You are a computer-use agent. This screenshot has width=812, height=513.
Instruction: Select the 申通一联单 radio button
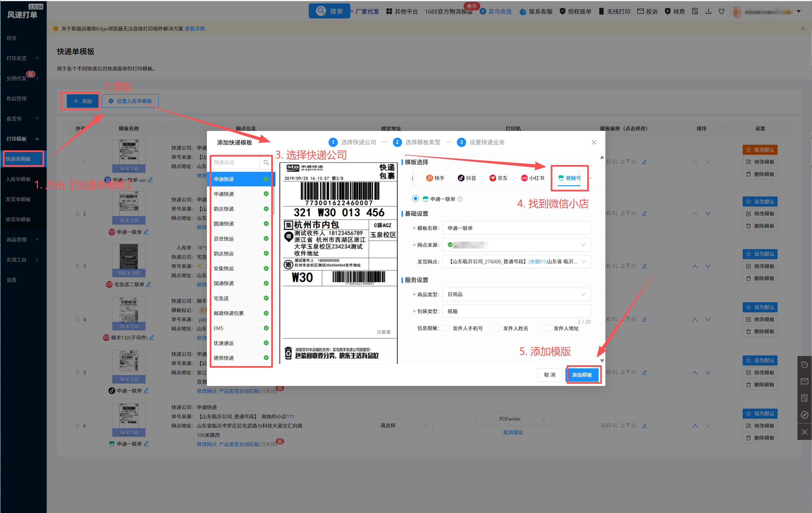coord(416,199)
